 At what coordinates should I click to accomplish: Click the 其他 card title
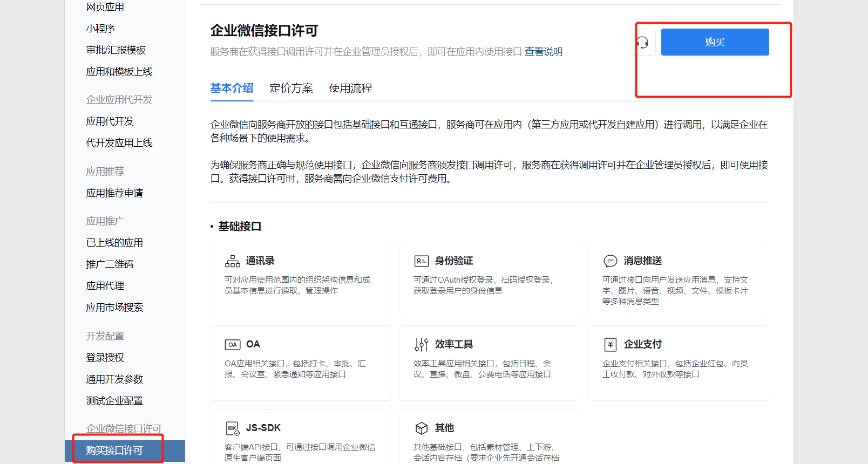point(445,428)
